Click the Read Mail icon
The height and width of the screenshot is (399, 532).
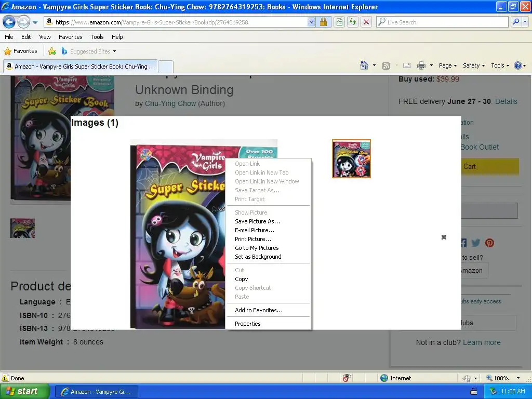407,65
